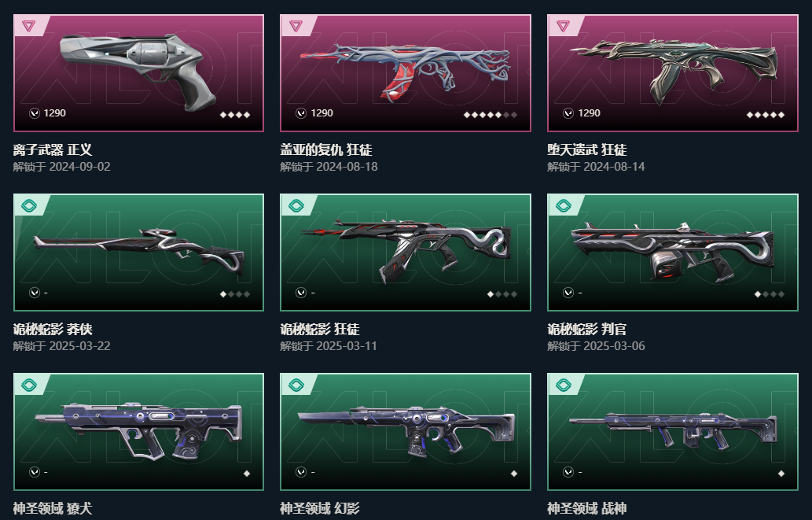Click the green tier icon on 诡秘蛇影 莽侠 card
Viewport: 812px width, 520px height.
pos(29,206)
